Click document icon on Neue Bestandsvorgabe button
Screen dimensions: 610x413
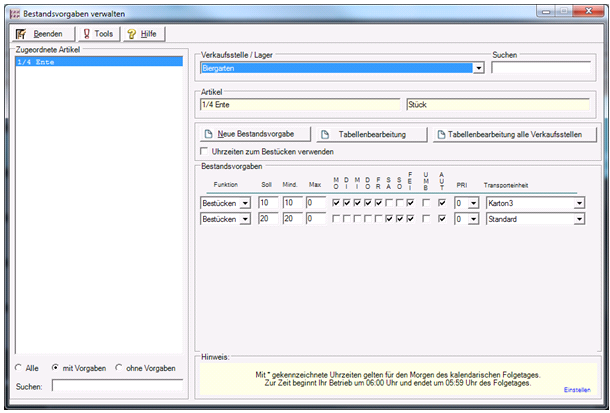tap(209, 134)
